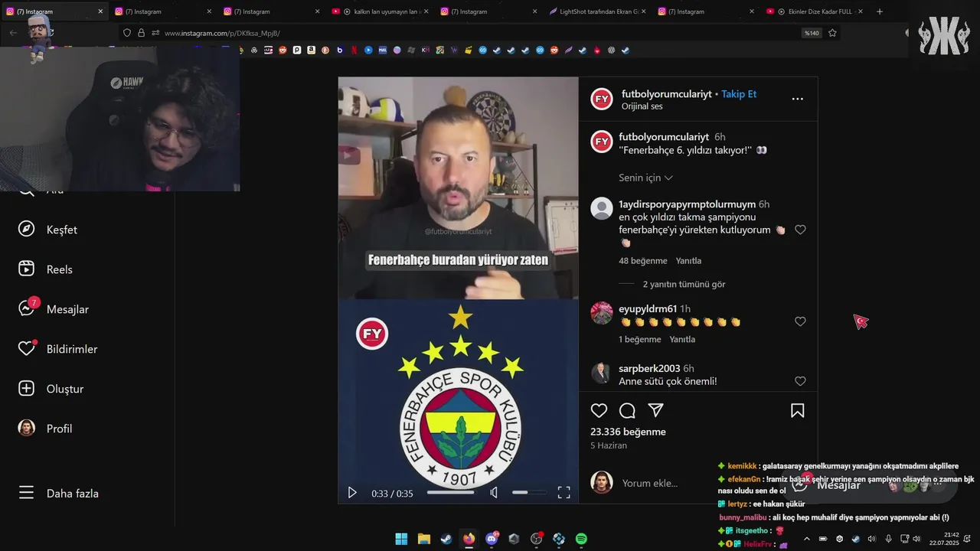Screen dimensions: 980x551
Task: Click the Netflix bookmark icon in bookmarks bar
Action: click(354, 51)
